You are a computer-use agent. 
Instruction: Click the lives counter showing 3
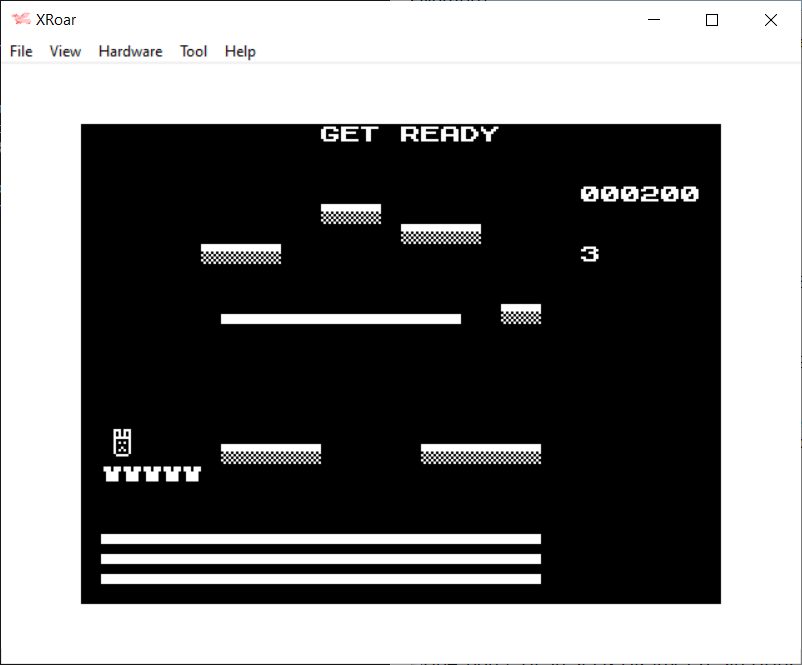pos(589,254)
